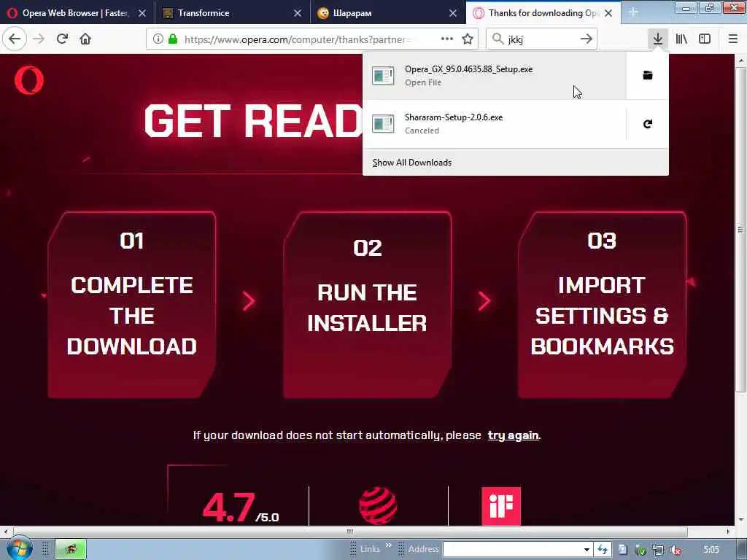This screenshot has height=560, width=747.
Task: Click the scroll down arrow
Action: click(x=741, y=519)
